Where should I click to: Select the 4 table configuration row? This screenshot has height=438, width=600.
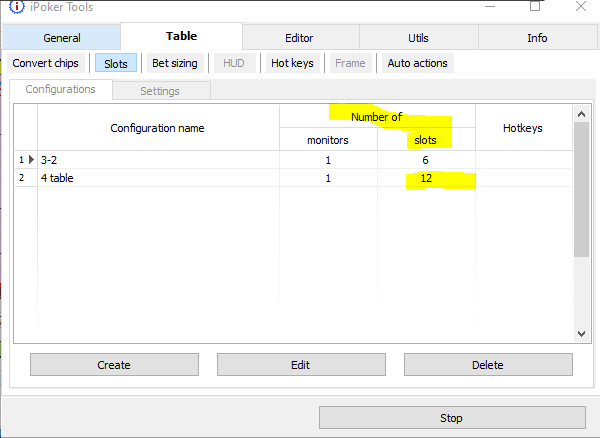point(293,178)
